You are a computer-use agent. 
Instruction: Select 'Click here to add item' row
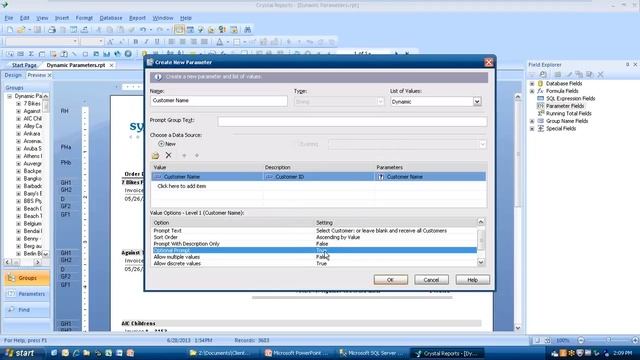pyautogui.click(x=318, y=186)
